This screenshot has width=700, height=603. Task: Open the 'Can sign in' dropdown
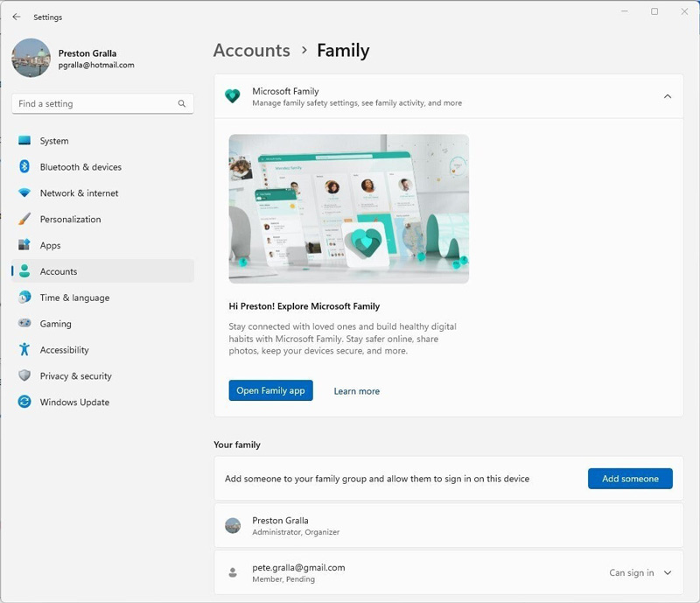pos(632,573)
